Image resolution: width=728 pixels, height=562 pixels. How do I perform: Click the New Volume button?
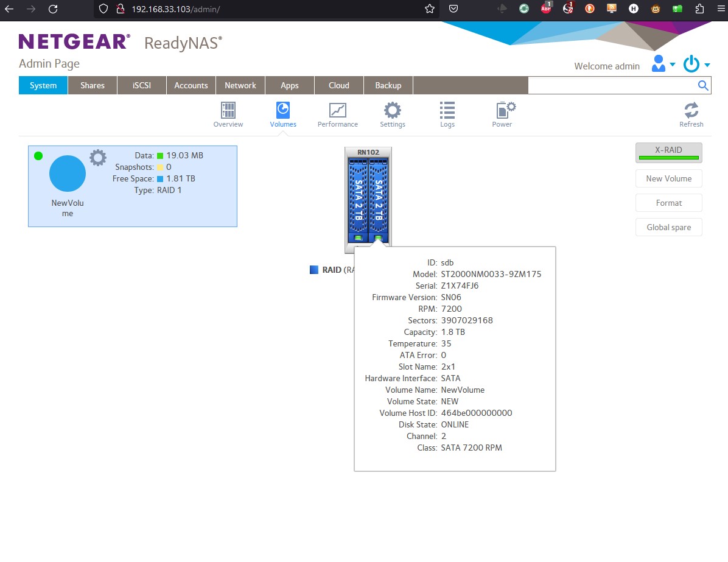[x=668, y=178]
